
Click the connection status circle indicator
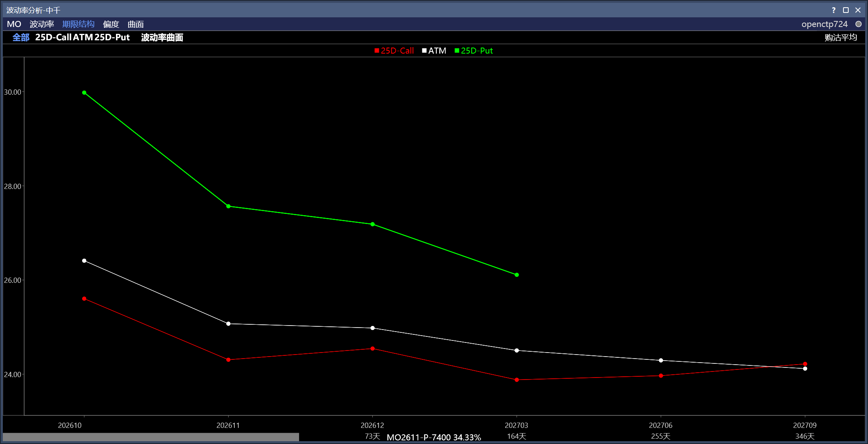click(858, 24)
